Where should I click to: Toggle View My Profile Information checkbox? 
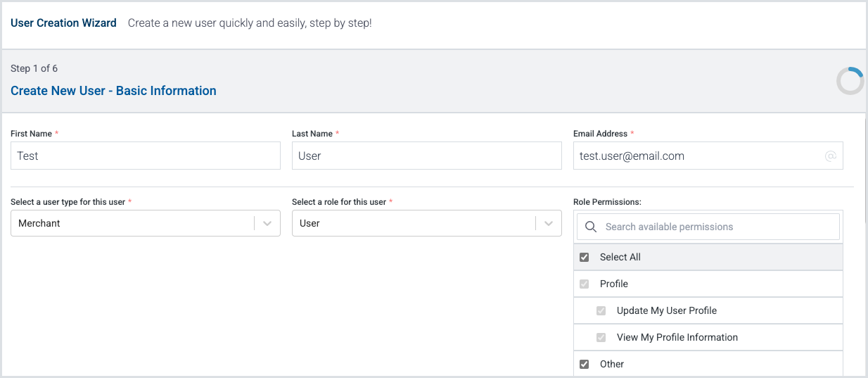601,338
